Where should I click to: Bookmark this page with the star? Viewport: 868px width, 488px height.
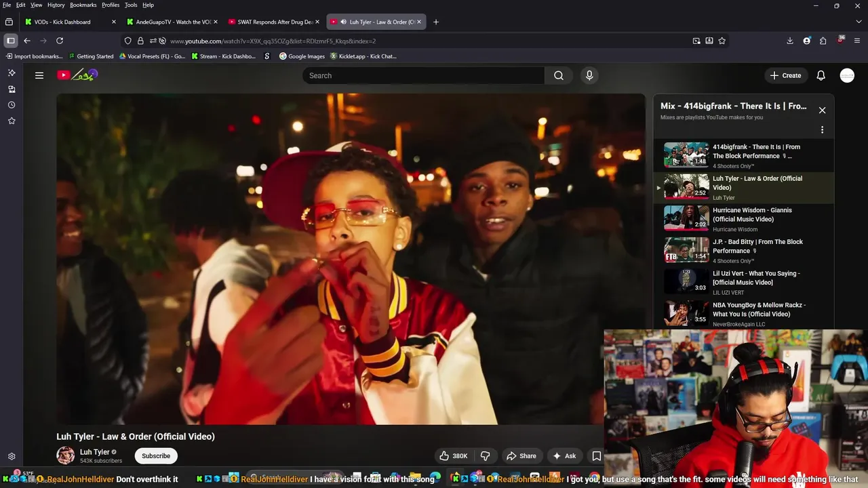722,41
